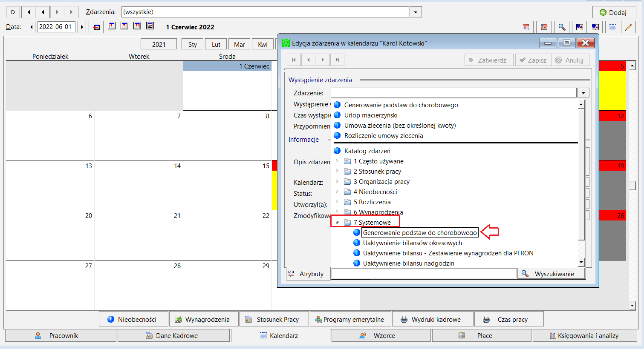Select the list view icon after month view
Screen dimensions: 644x349
click(150, 26)
